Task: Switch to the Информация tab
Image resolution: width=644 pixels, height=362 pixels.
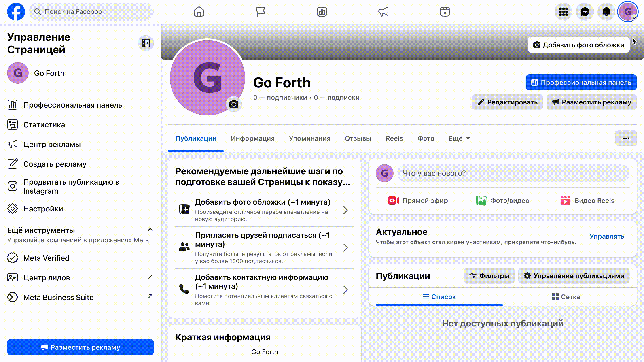Action: coord(252,138)
